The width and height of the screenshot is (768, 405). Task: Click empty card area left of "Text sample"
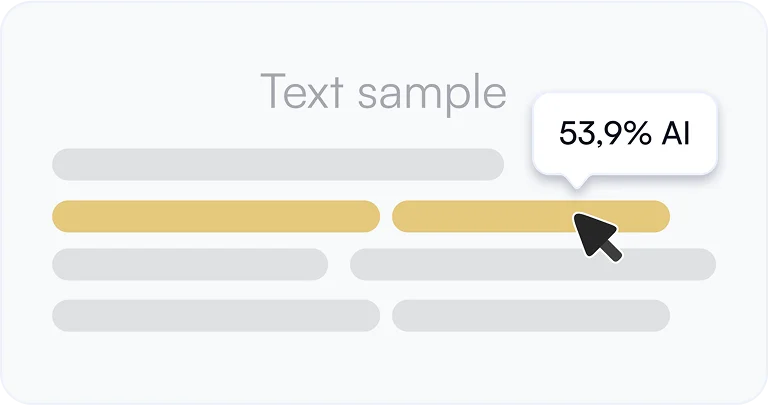140,92
